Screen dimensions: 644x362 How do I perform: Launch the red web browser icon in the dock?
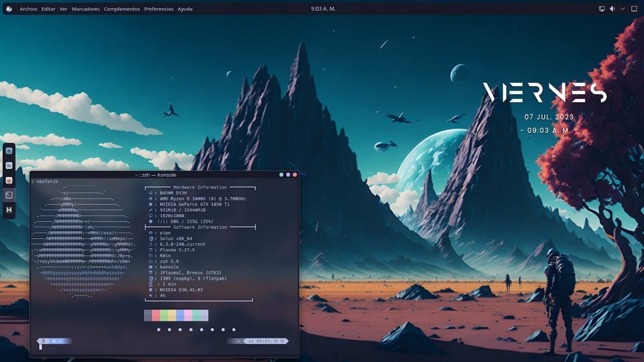(x=9, y=180)
